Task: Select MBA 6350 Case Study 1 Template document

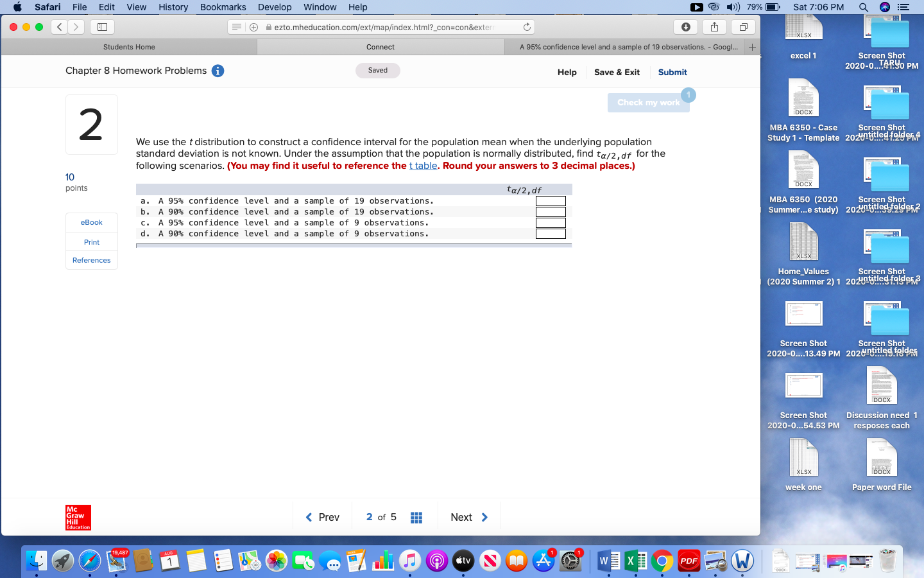Action: (x=803, y=110)
